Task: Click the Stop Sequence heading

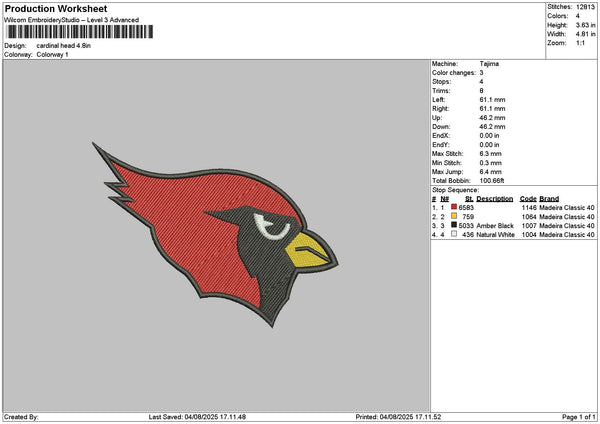Action: pos(455,190)
